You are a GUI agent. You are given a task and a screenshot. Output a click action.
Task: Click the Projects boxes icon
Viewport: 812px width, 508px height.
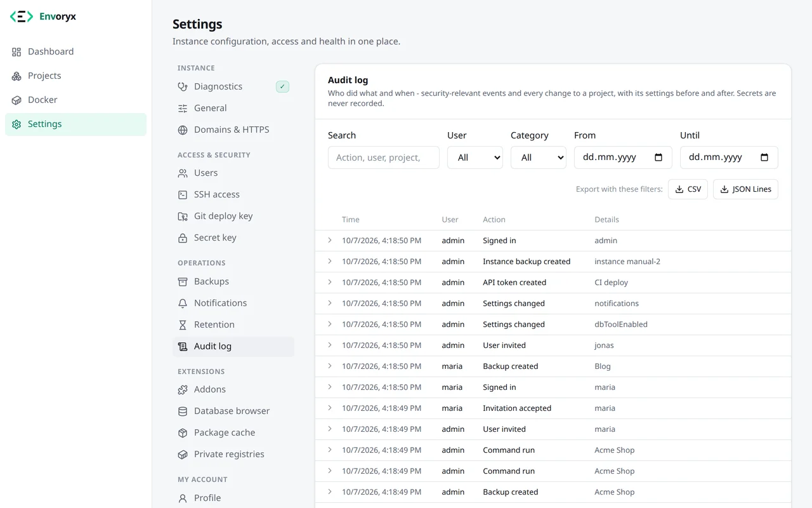pos(16,76)
